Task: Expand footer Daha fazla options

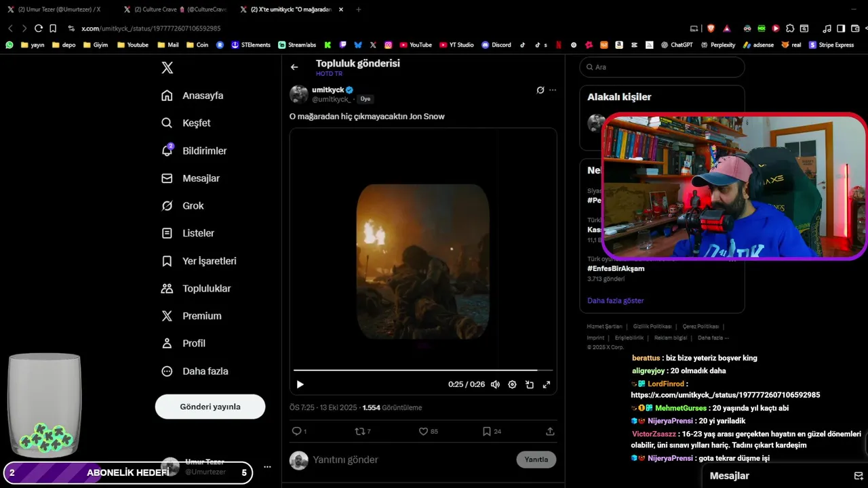Action: click(x=713, y=338)
